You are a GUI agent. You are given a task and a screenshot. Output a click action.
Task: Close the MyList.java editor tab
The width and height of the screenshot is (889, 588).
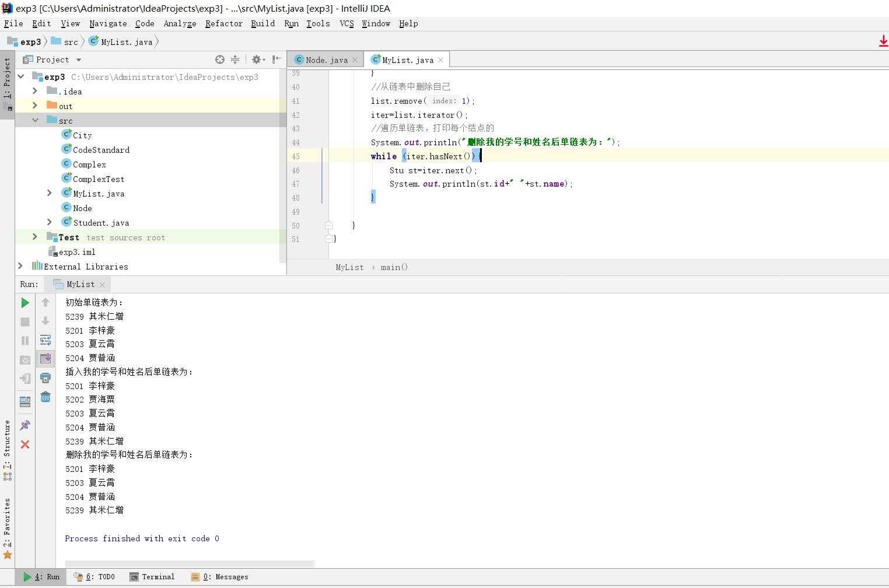point(440,60)
